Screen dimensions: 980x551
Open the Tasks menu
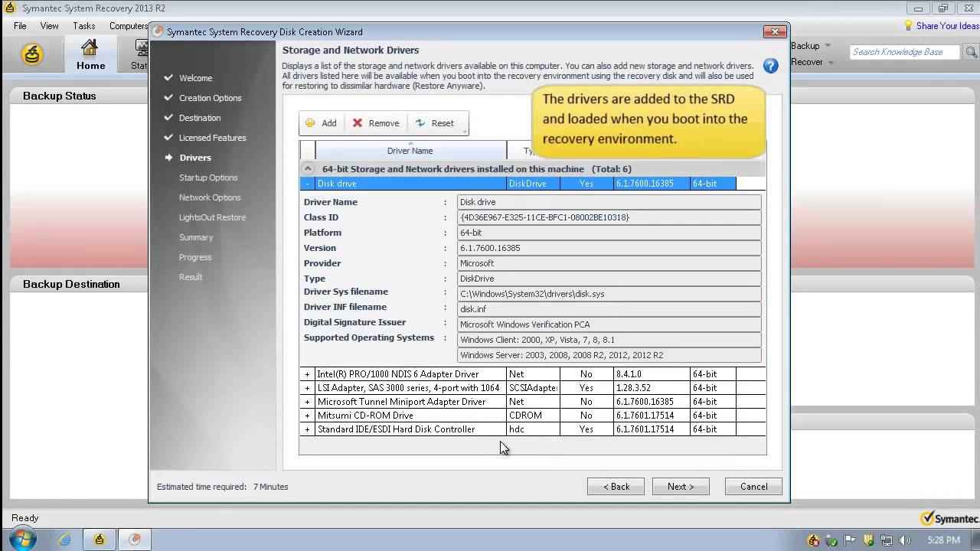point(83,26)
